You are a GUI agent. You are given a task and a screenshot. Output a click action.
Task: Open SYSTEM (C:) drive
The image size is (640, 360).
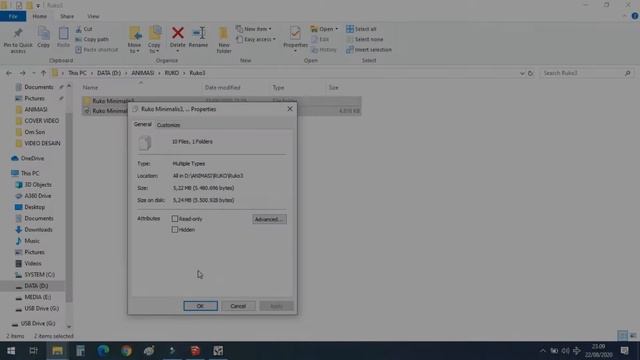click(x=35, y=275)
